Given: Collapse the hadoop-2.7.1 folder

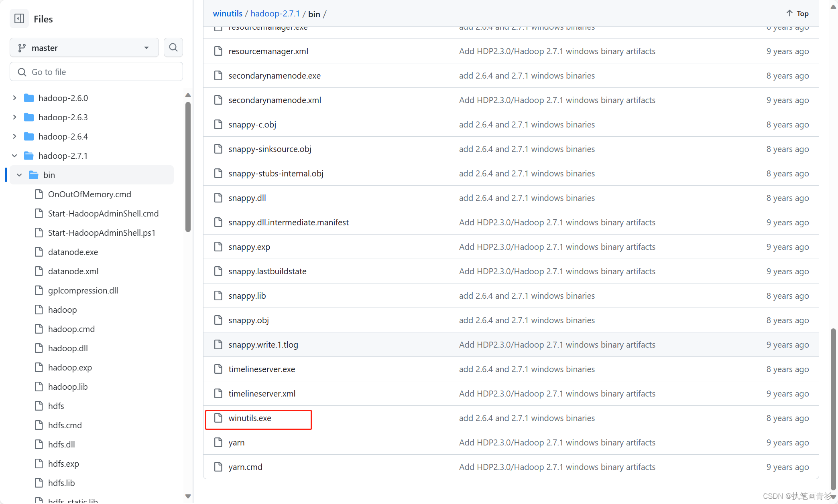Looking at the screenshot, I should pos(14,156).
